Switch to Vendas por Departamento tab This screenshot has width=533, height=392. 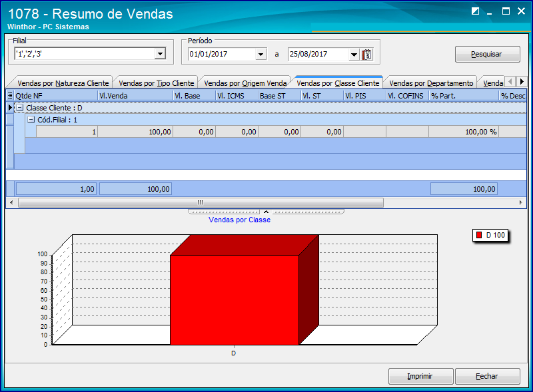point(431,83)
